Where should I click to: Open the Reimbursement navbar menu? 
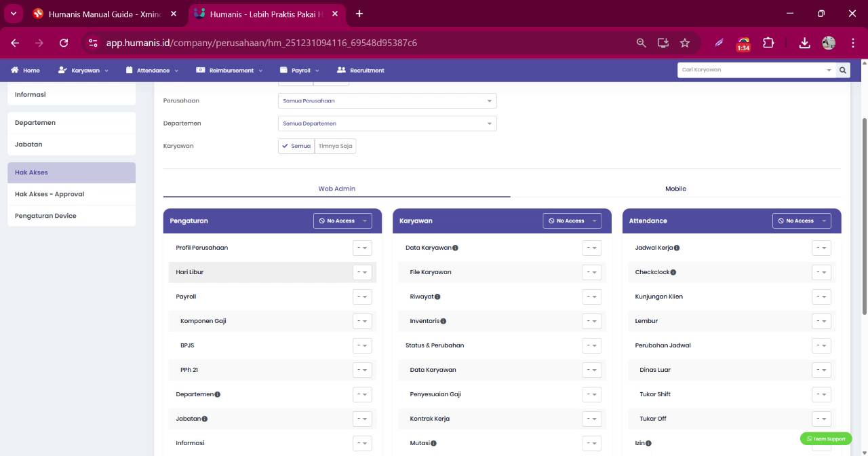229,70
